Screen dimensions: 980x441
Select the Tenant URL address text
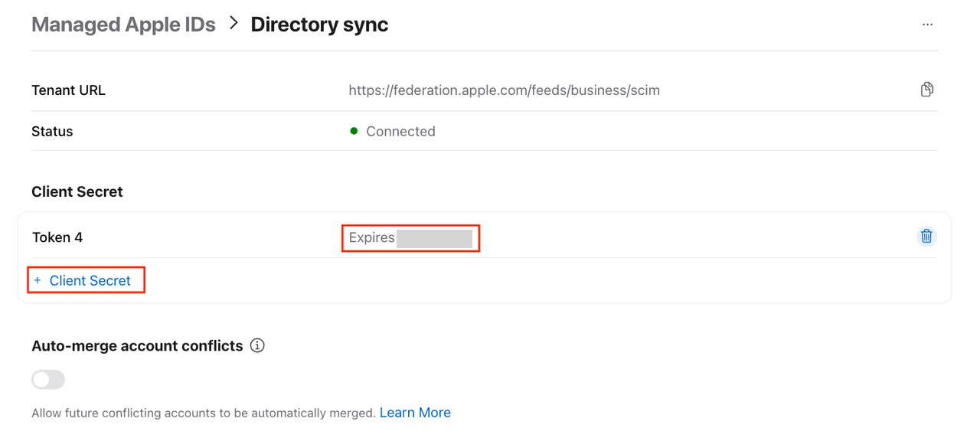tap(504, 90)
